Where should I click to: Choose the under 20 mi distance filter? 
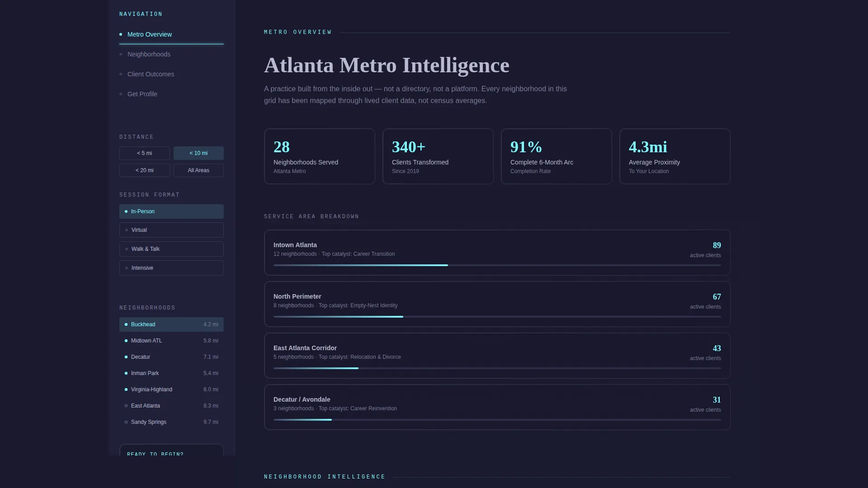pos(145,170)
